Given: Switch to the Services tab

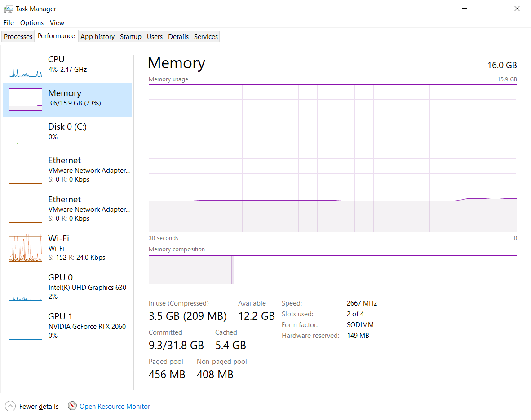Looking at the screenshot, I should [x=205, y=36].
